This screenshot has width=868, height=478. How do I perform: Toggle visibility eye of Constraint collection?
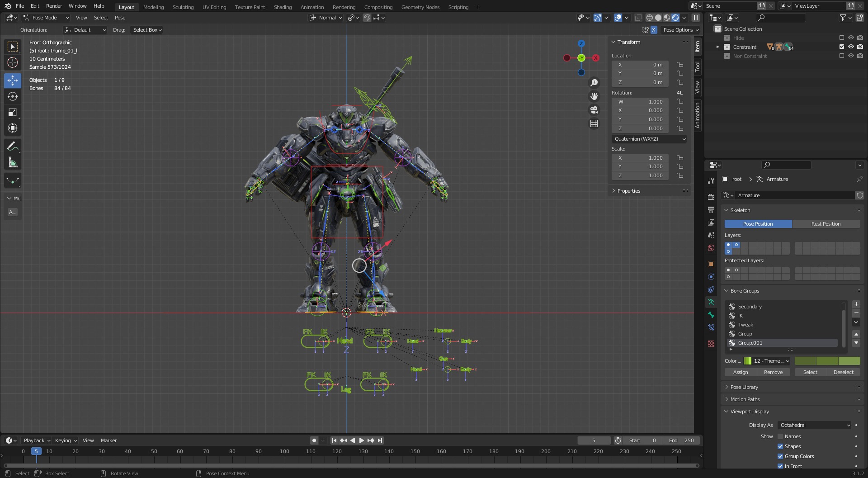pyautogui.click(x=851, y=47)
